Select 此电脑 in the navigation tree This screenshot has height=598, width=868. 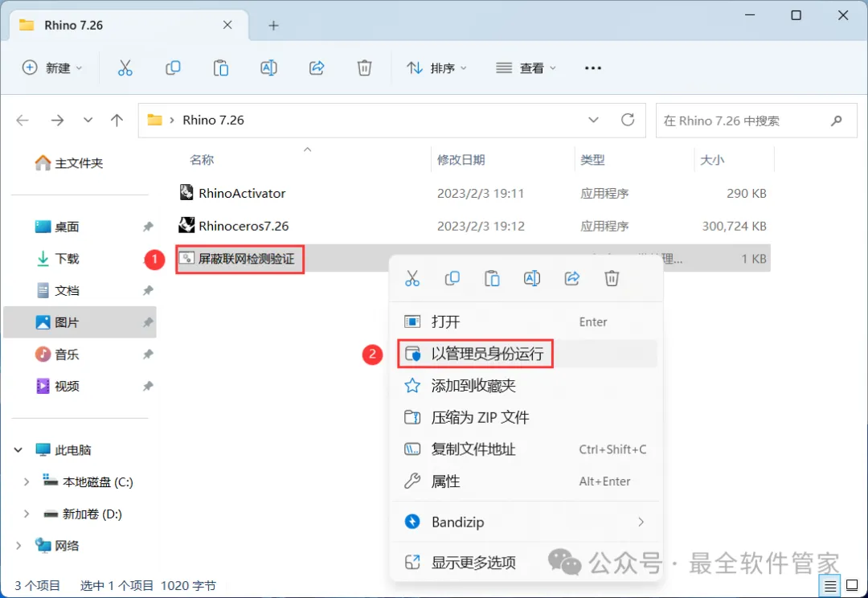pyautogui.click(x=63, y=450)
